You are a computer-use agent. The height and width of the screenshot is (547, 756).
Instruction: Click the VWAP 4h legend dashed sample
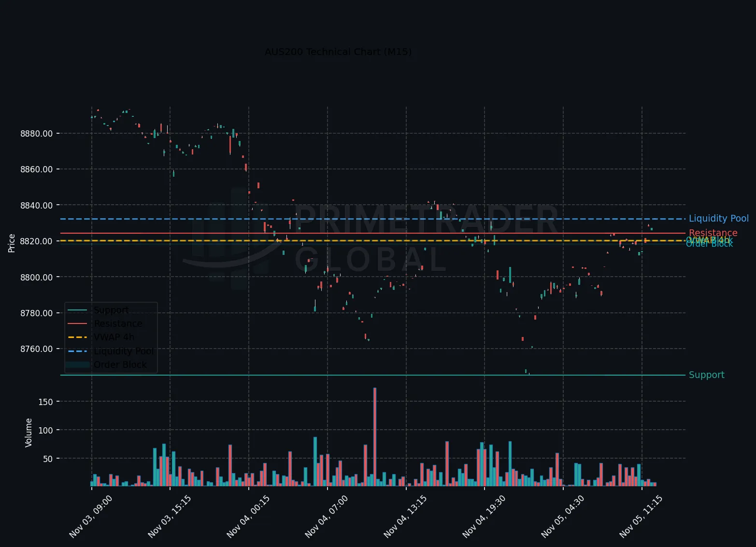coord(77,337)
